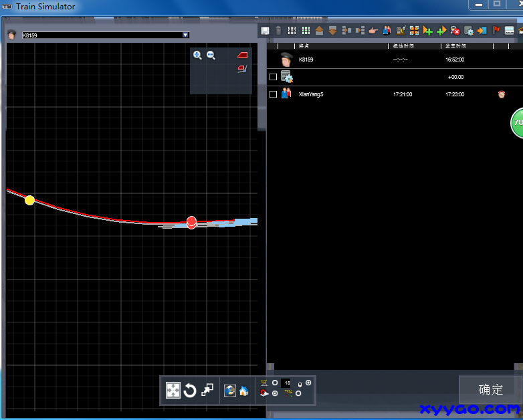Image resolution: width=523 pixels, height=420 pixels.
Task: Click the circular reset rotation arrow icon
Action: click(190, 391)
